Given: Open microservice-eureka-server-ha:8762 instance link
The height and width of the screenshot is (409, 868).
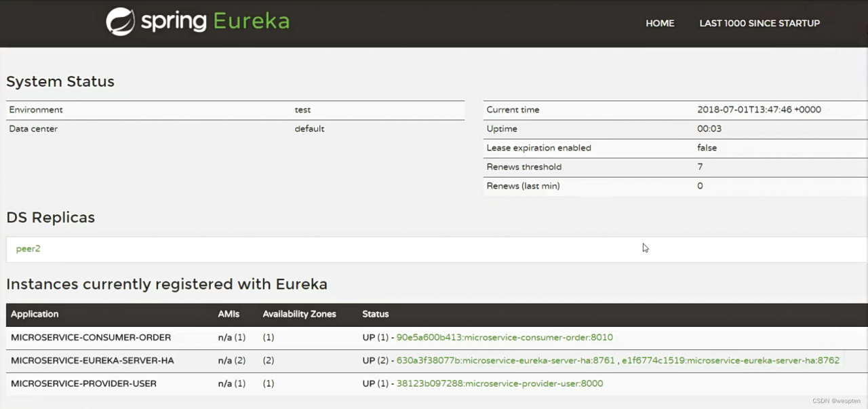Looking at the screenshot, I should [730, 360].
